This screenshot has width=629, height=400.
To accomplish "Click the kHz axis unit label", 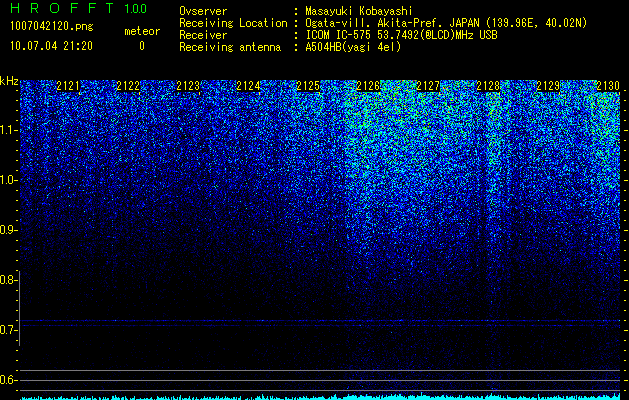I will point(9,81).
